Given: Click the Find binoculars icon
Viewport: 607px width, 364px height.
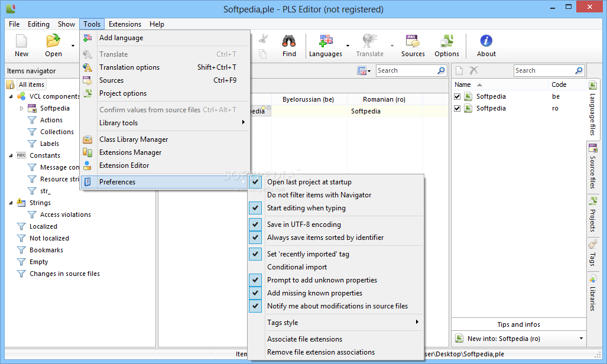Looking at the screenshot, I should click(x=289, y=41).
